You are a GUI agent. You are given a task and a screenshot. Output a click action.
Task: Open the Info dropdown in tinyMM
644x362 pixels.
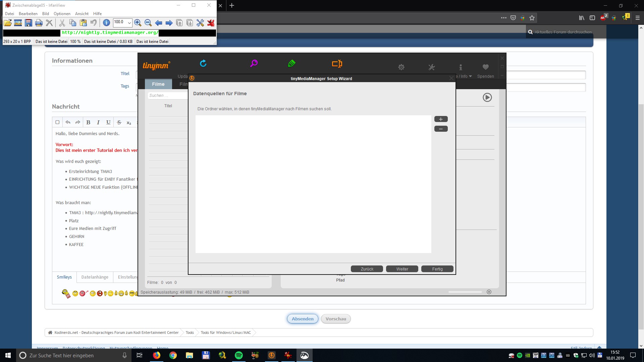click(464, 76)
